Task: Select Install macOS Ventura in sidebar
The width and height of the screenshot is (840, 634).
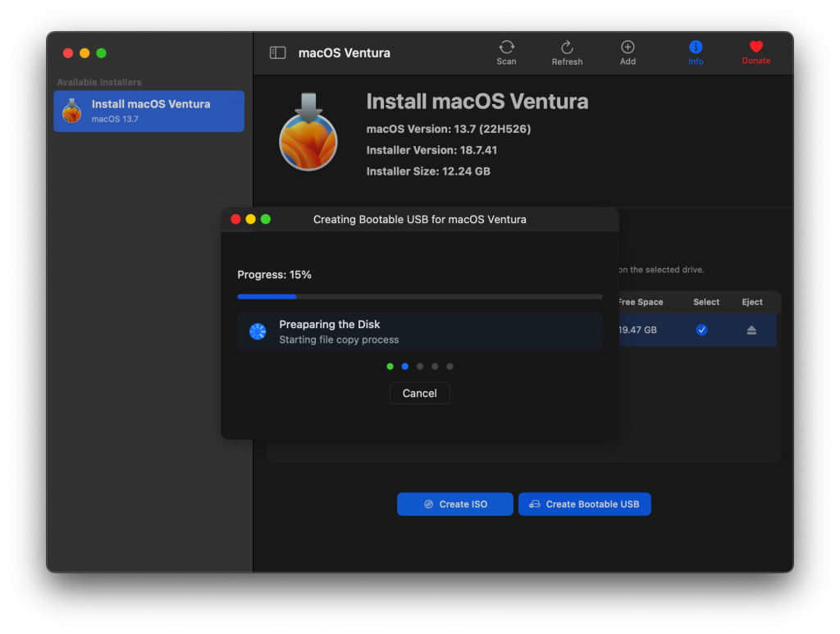Action: 149,111
